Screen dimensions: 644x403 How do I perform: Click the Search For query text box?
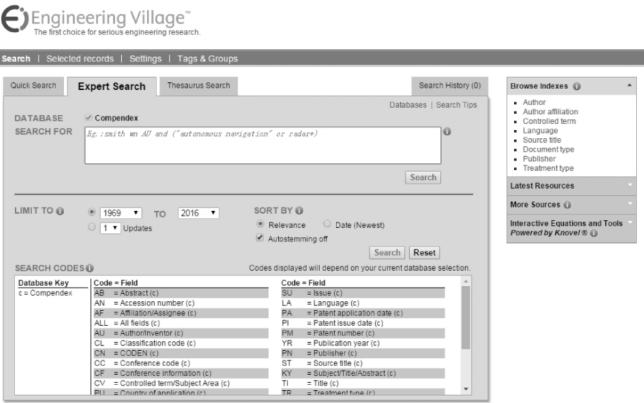(263, 145)
